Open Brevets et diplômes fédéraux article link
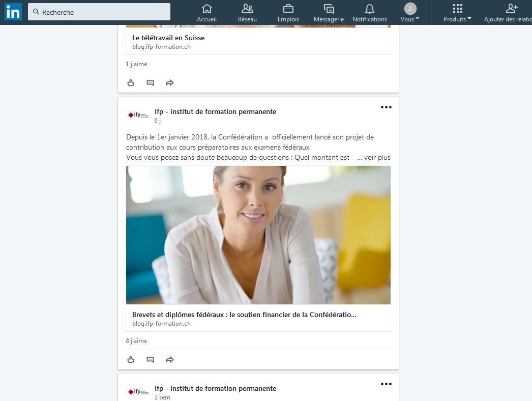The image size is (532, 401). point(244,314)
